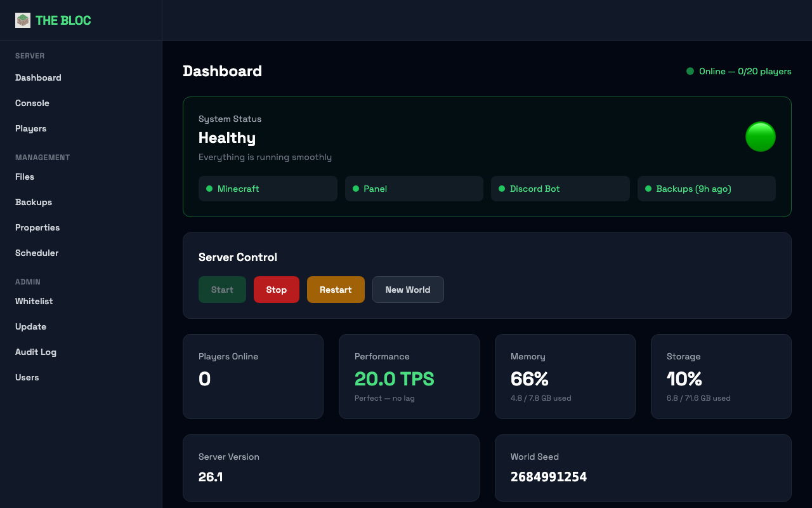Screen dimensions: 812x508
Task: Select the World Seed value
Action: 549,477
